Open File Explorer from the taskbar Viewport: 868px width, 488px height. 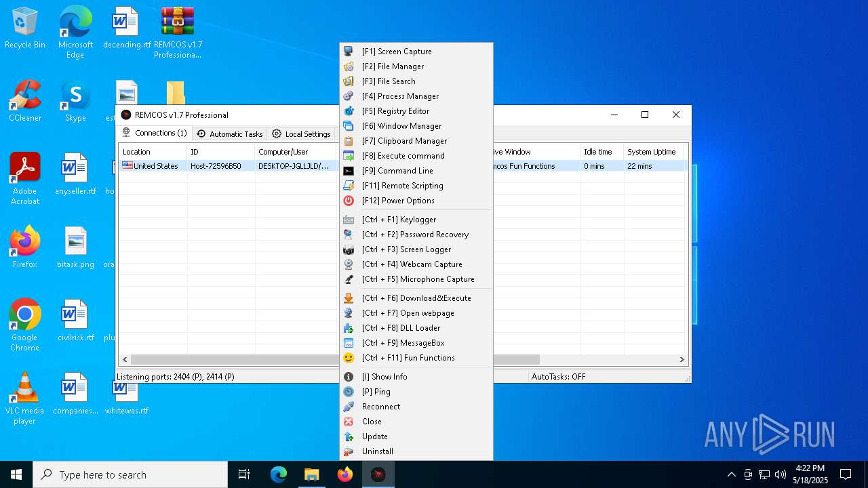pos(311,474)
